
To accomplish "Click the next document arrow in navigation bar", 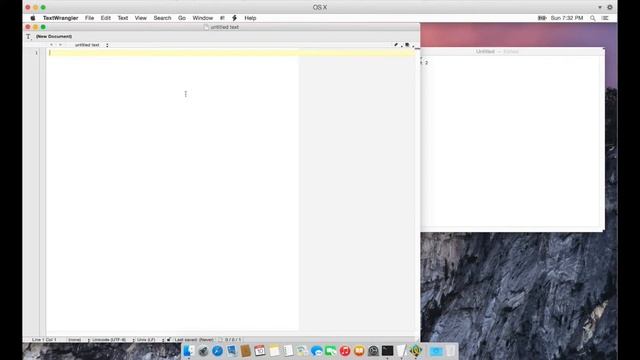I will click(x=60, y=45).
